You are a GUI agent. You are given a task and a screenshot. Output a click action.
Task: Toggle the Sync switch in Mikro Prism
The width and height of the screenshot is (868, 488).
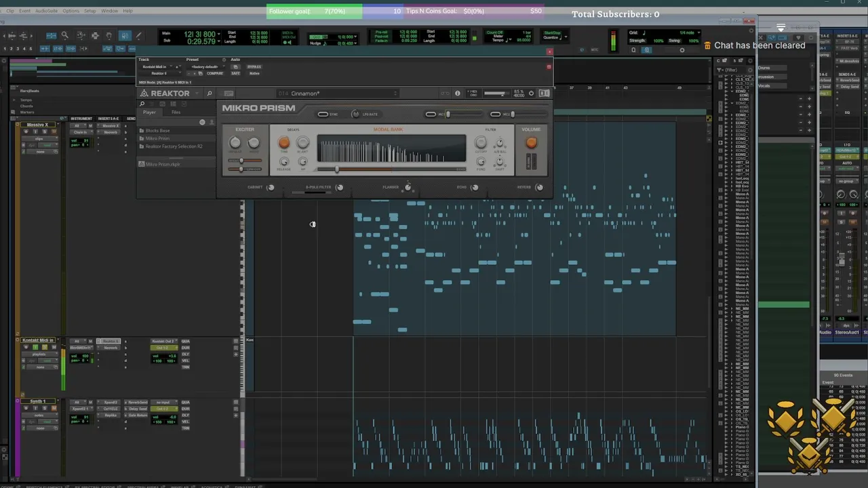pos(323,114)
